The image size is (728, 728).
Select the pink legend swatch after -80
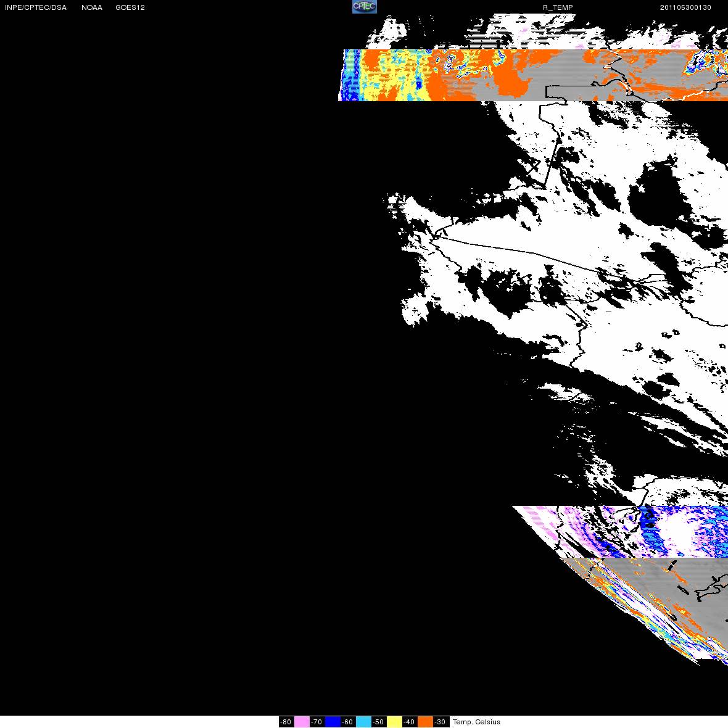302,721
